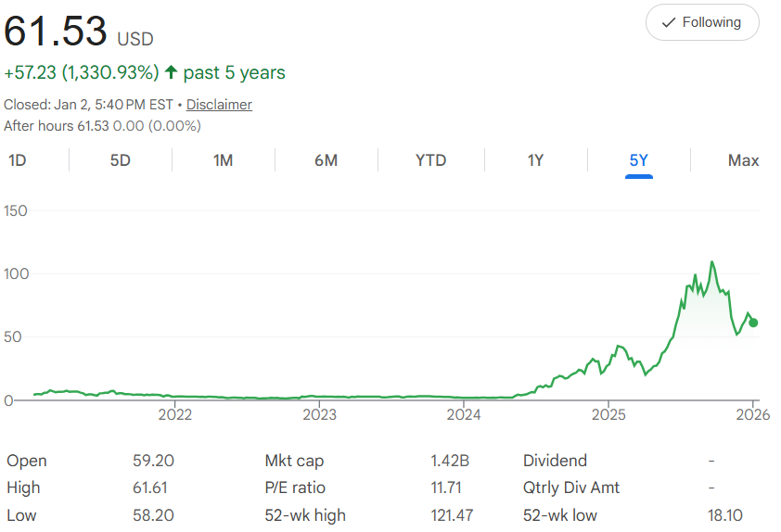View the 1Y chart range

(x=535, y=160)
